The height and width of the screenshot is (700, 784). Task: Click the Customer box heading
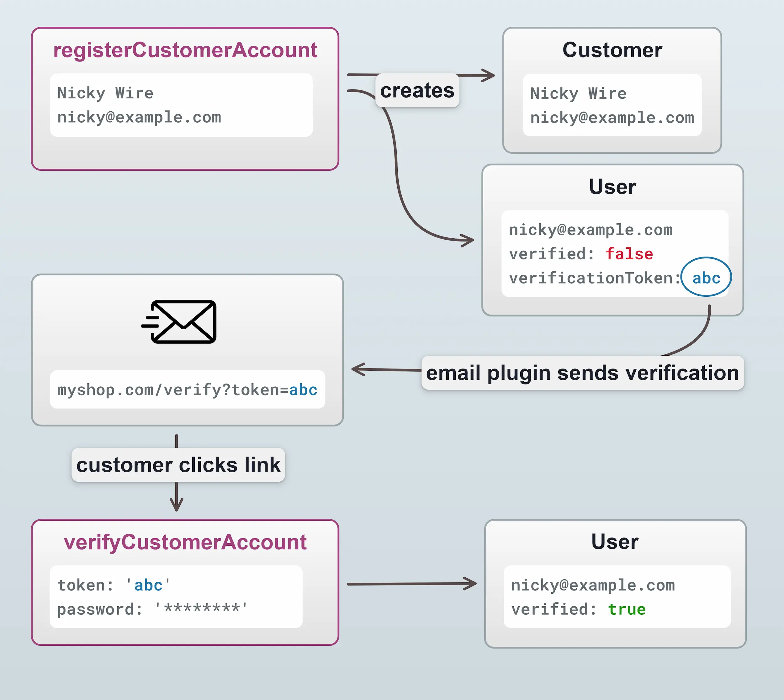pyautogui.click(x=612, y=50)
